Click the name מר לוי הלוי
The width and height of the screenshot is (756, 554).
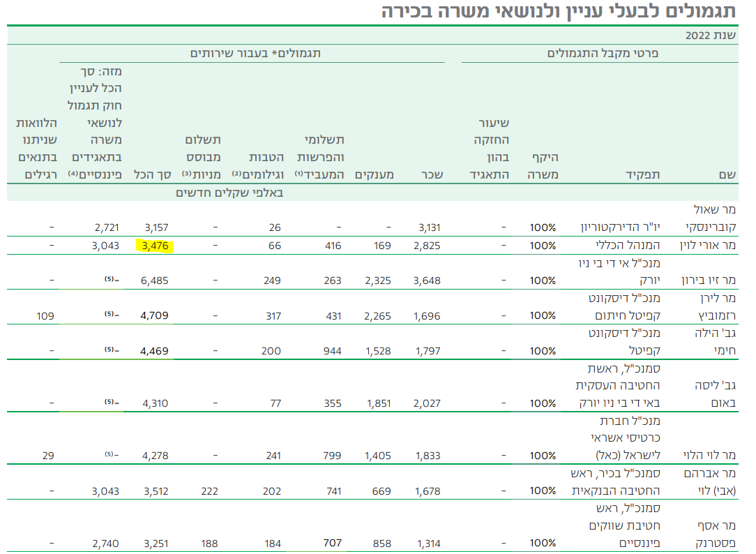pos(709,455)
